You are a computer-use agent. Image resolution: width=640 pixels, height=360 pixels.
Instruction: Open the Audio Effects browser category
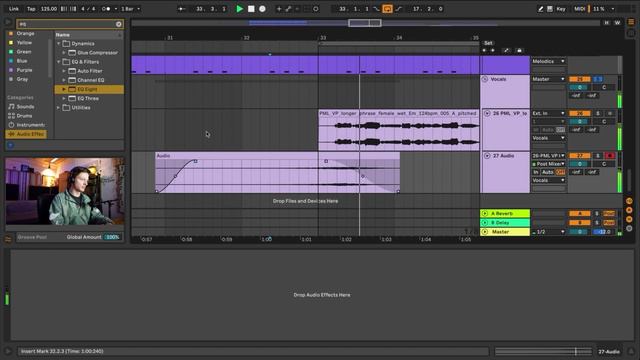coord(26,134)
